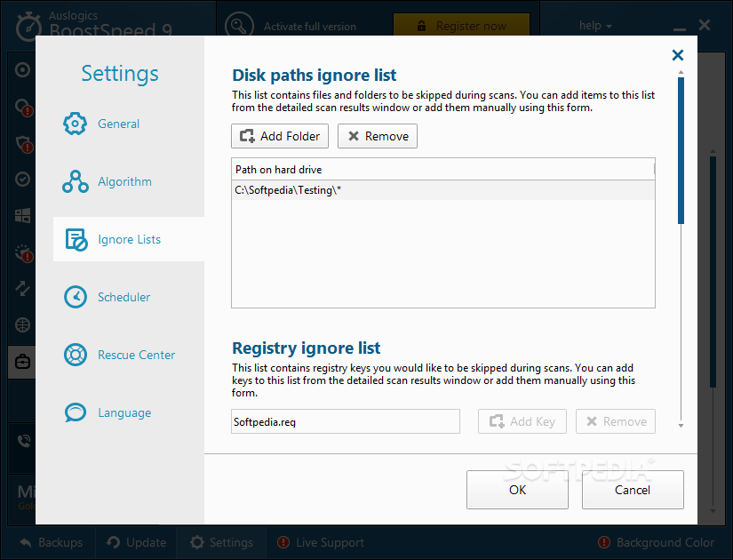This screenshot has width=733, height=560.
Task: Click the Algorithm nodes icon
Action: (x=75, y=181)
